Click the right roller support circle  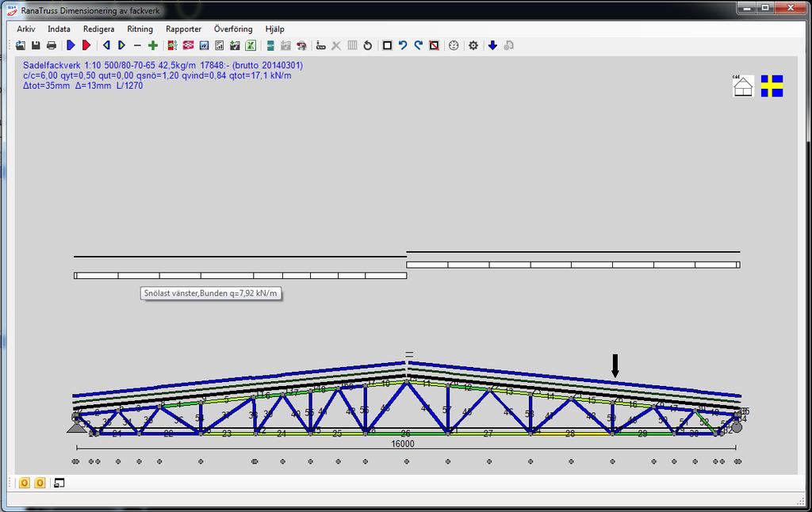[737, 427]
